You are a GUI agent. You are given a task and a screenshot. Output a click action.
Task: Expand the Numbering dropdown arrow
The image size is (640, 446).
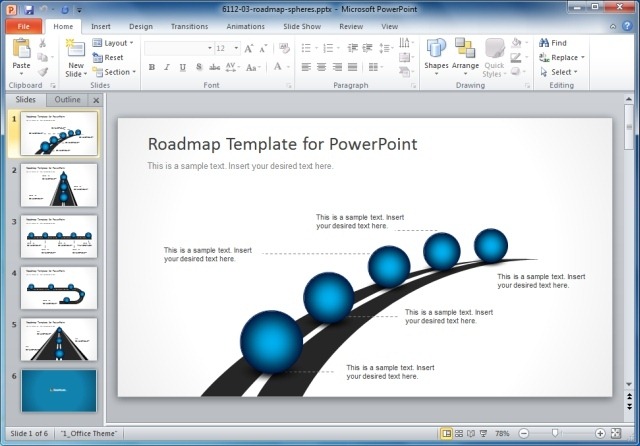[x=338, y=48]
